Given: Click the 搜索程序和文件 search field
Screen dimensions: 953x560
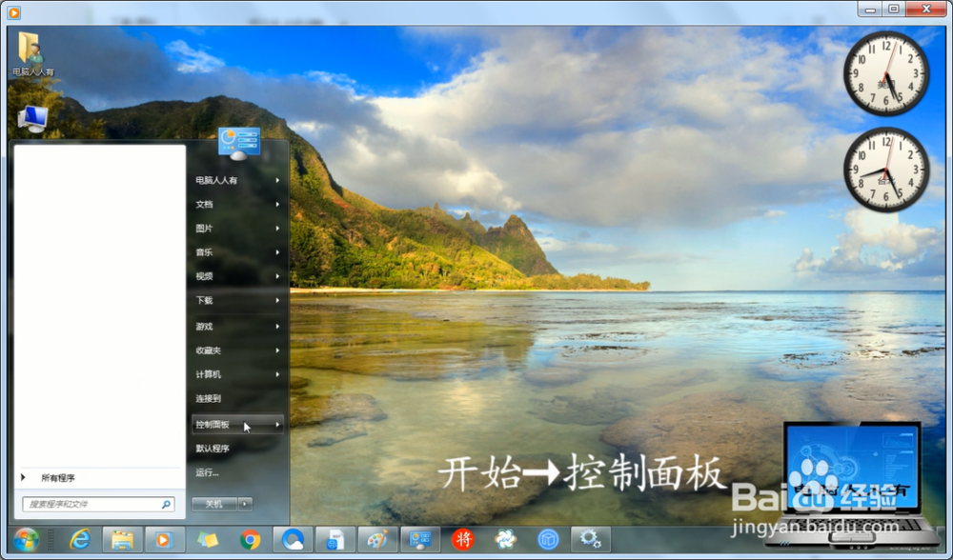Looking at the screenshot, I should pos(98,504).
